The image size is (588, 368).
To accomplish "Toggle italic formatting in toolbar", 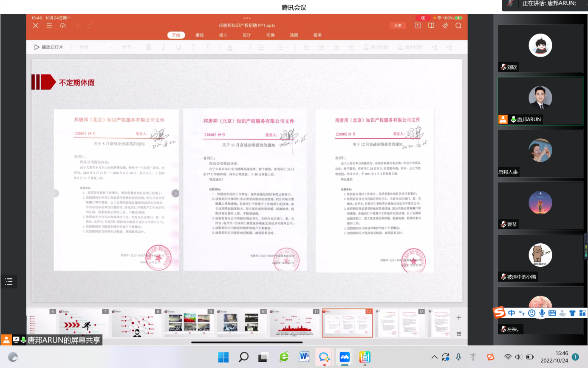I will click(x=164, y=47).
